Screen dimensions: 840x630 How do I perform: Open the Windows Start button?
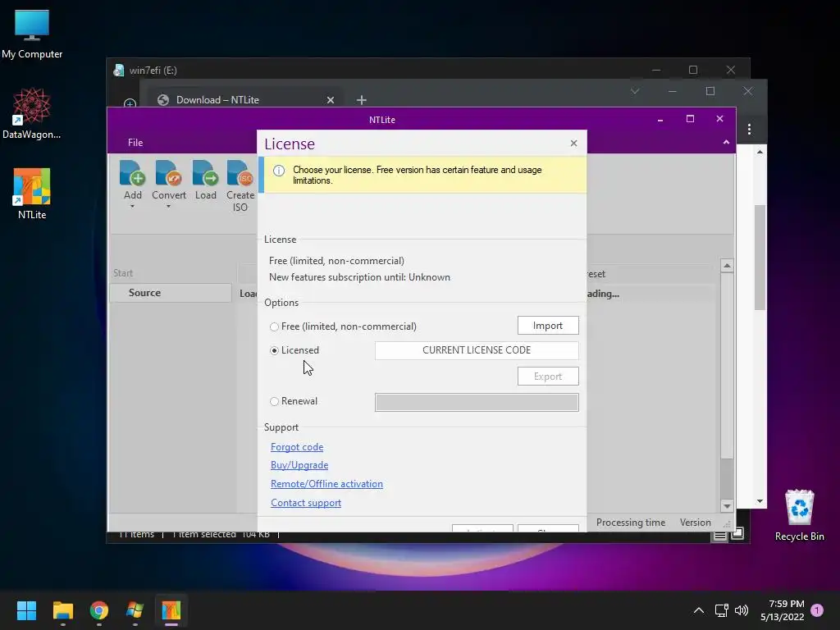[26, 610]
